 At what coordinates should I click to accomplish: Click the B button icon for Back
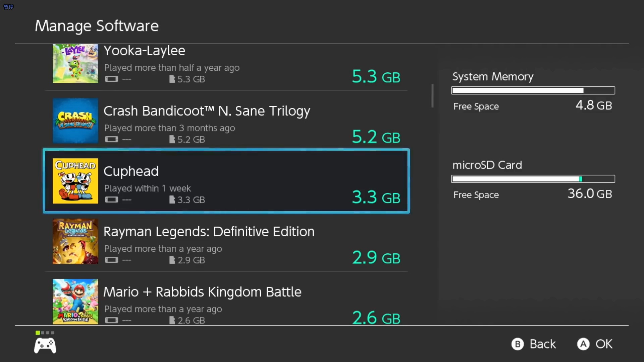(518, 344)
